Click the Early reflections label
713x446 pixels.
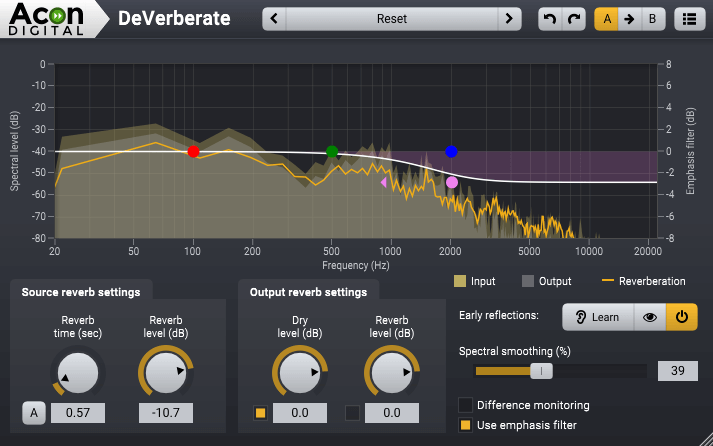[x=499, y=315]
